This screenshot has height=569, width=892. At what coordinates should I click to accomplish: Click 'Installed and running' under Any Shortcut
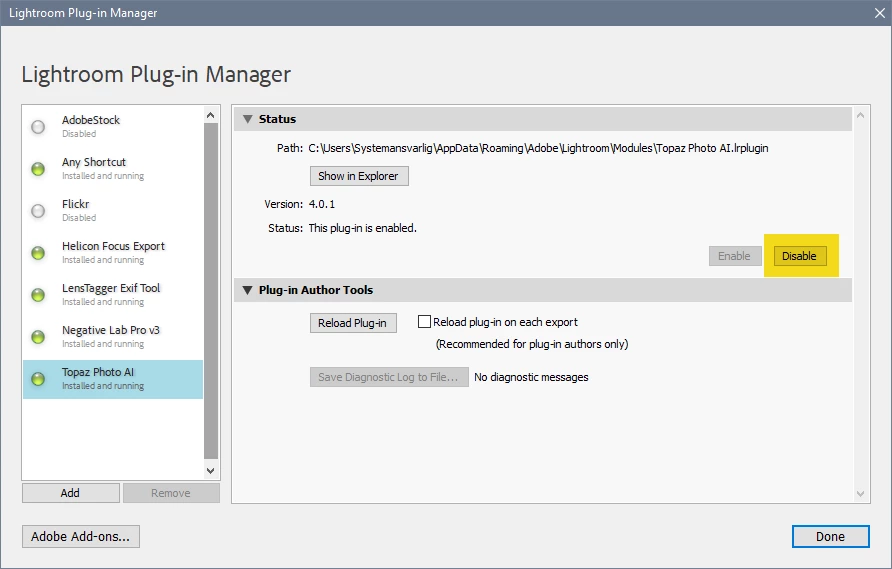pyautogui.click(x=103, y=176)
